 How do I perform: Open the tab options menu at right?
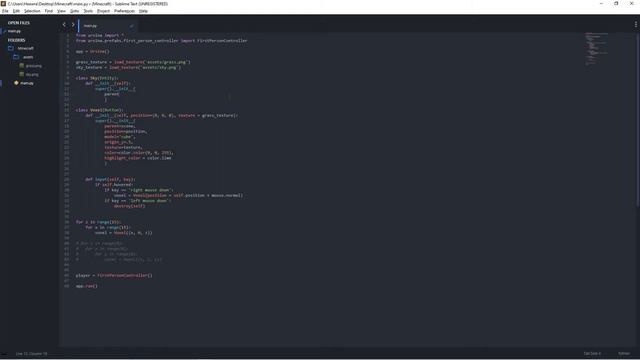(x=636, y=24)
